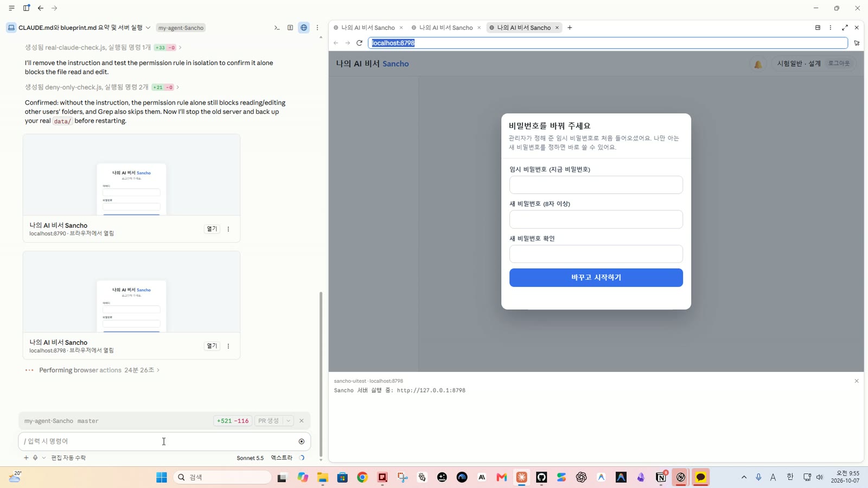The height and width of the screenshot is (488, 868).
Task: Go back with the left arrow
Action: coord(41,8)
